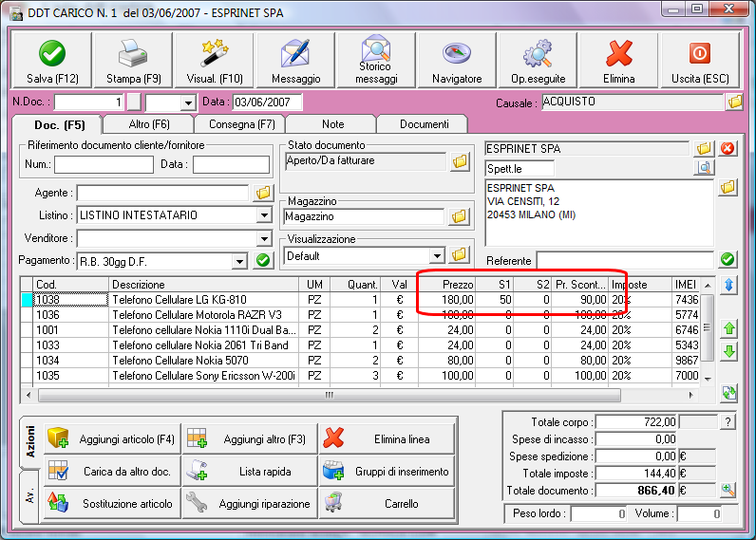
Task: Open the Documenti tab
Action: (x=424, y=124)
